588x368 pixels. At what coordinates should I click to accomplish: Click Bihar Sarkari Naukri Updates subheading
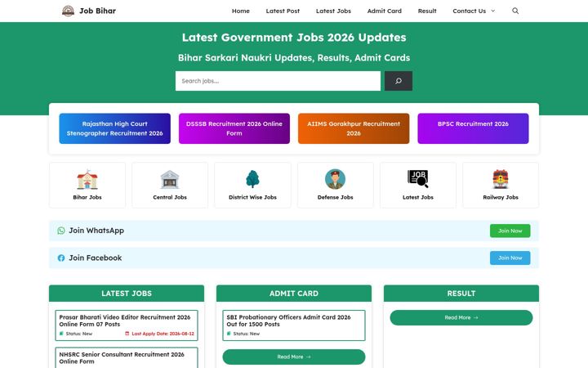tap(294, 58)
